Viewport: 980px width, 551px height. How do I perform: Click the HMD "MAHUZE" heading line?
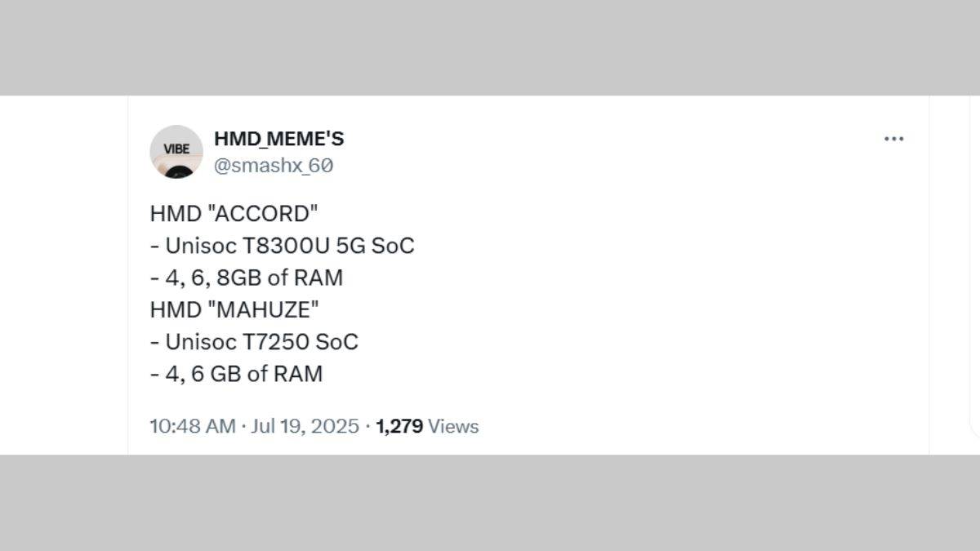[x=234, y=310]
